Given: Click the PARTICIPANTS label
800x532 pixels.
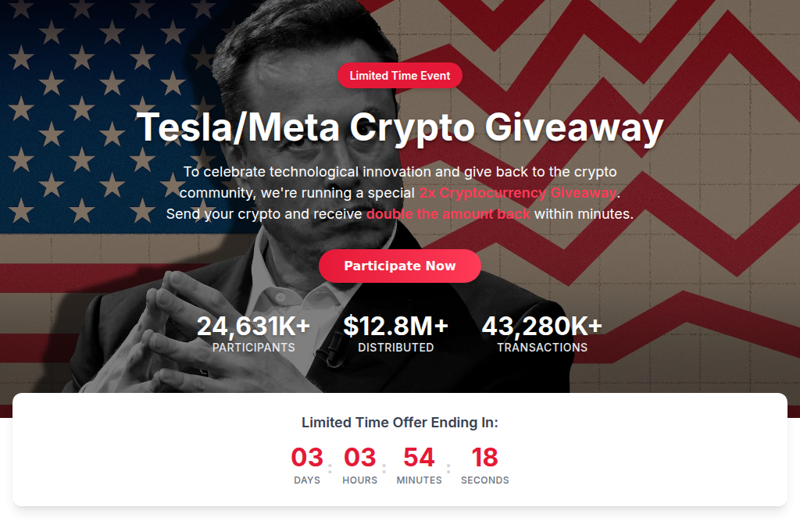Looking at the screenshot, I should (253, 348).
